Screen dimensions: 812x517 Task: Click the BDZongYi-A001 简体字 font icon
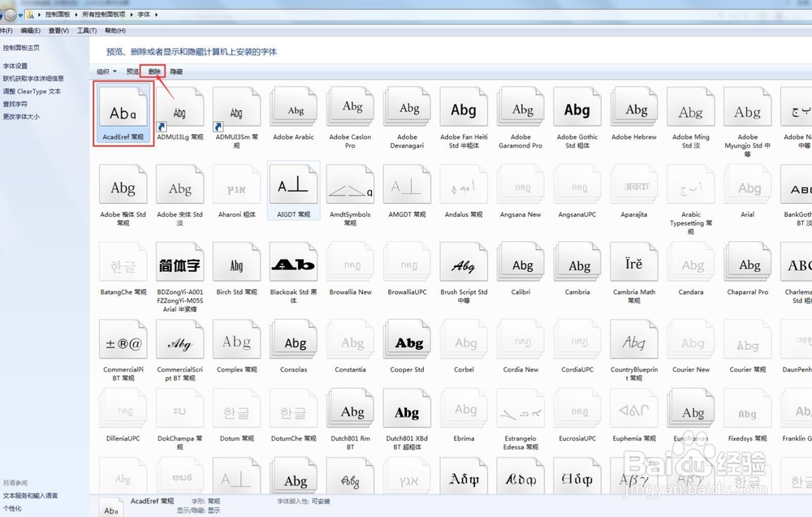pos(179,262)
